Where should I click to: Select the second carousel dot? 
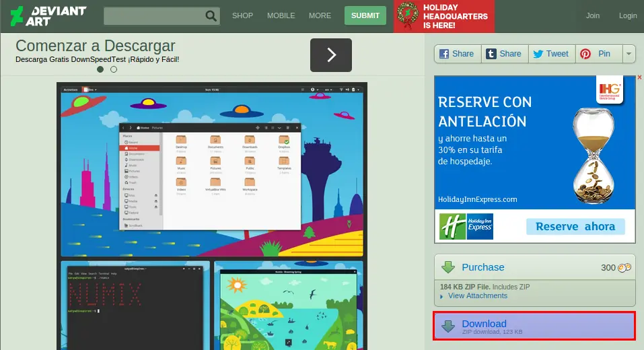pyautogui.click(x=114, y=69)
